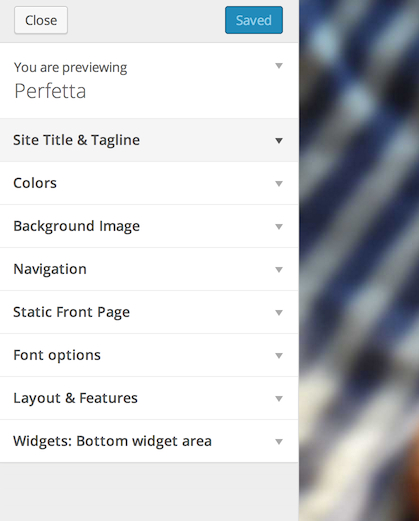Open the Navigation section title
Image resolution: width=419 pixels, height=521 pixels.
pos(50,269)
